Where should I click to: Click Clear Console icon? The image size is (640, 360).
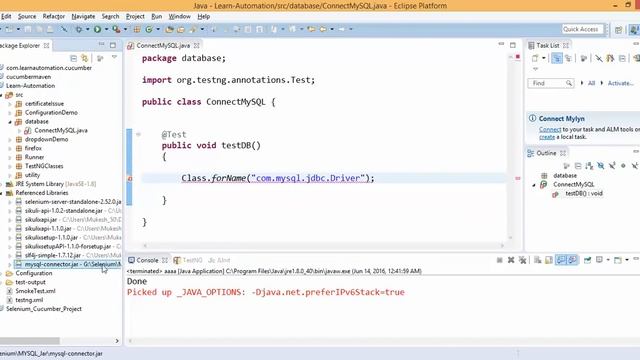(538, 260)
